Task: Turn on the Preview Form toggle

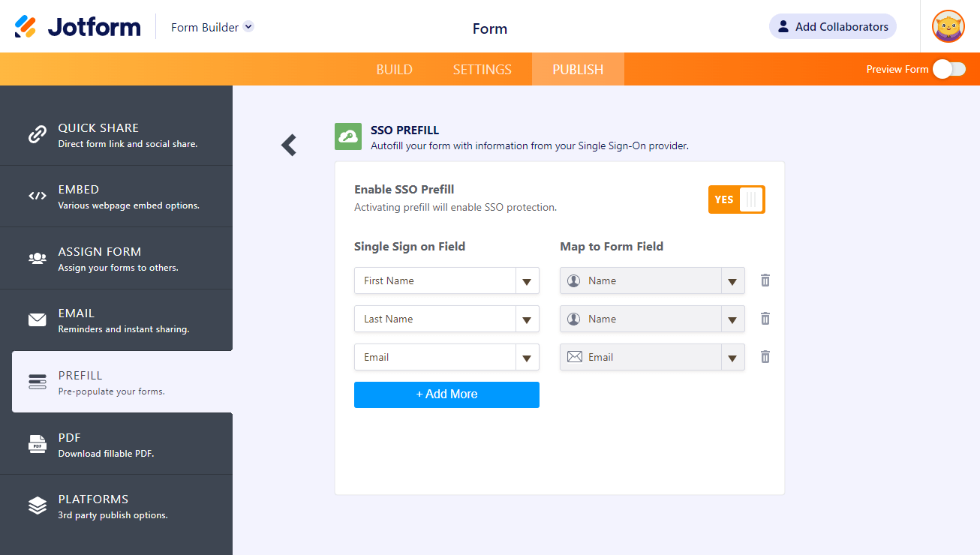Action: click(x=948, y=69)
